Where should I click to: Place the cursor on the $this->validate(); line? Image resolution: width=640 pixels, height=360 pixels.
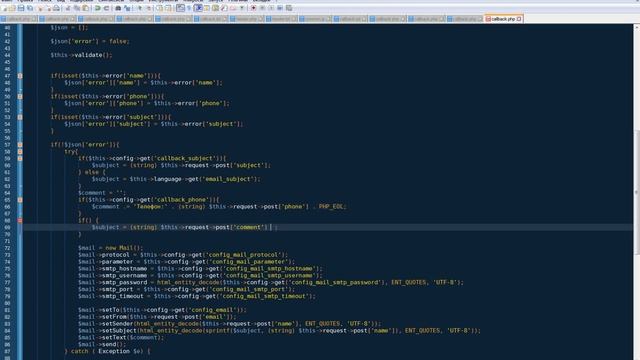81,55
